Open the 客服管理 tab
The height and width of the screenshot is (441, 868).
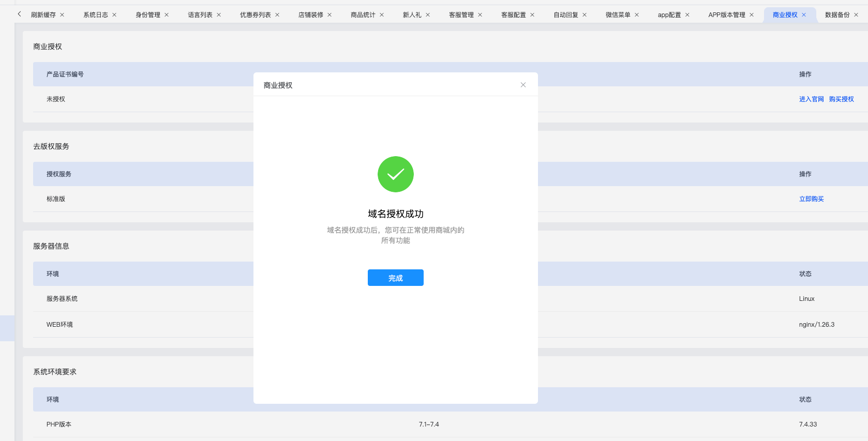461,15
